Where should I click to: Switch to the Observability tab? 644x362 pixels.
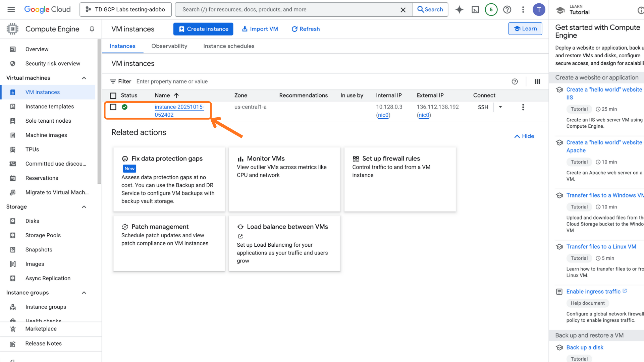(x=169, y=46)
